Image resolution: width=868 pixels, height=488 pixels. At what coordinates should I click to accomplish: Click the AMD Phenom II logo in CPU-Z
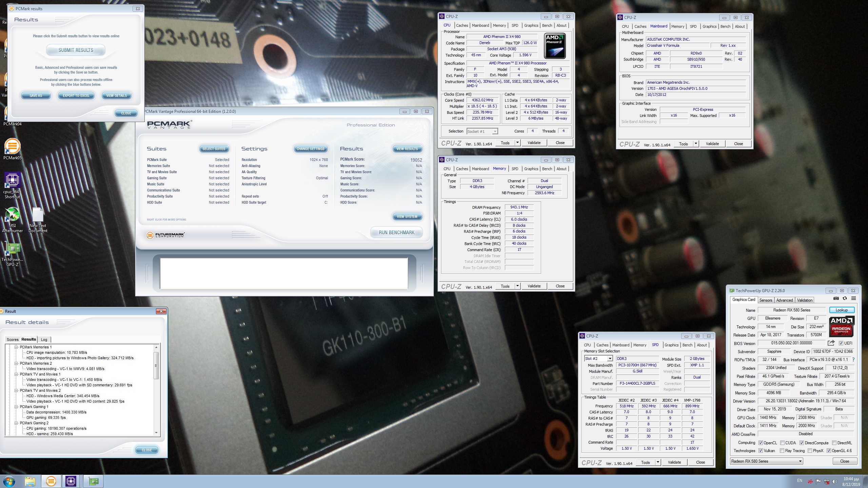coord(555,46)
